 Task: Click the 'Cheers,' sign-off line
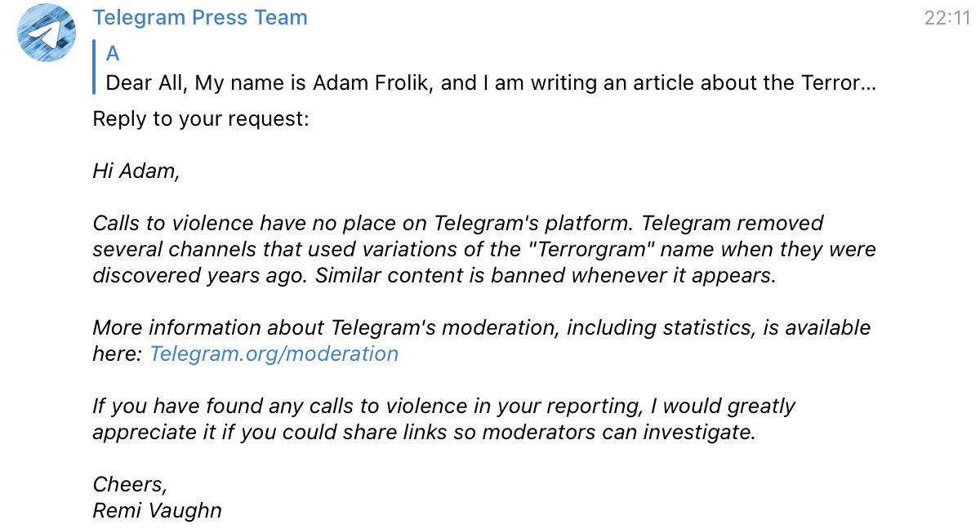point(130,484)
